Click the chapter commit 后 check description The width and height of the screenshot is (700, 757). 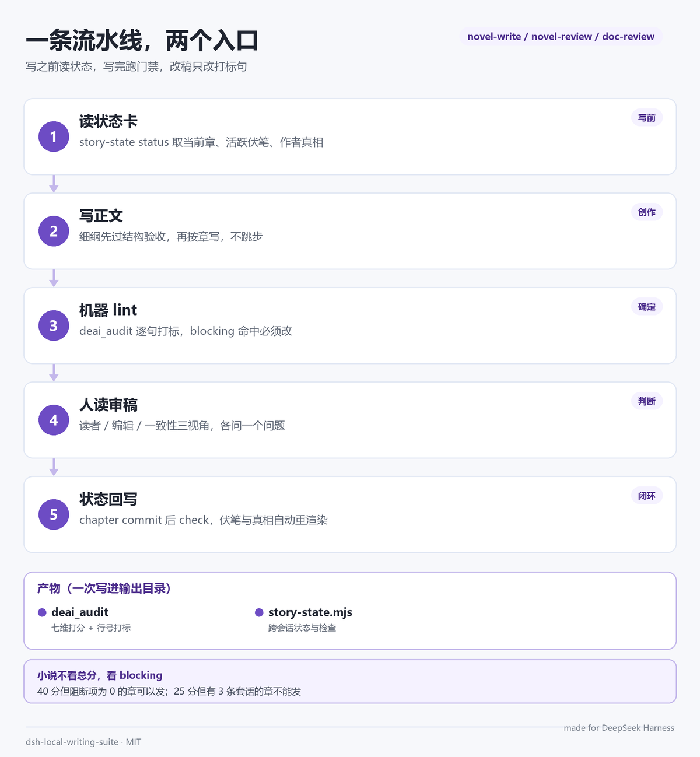click(x=204, y=520)
